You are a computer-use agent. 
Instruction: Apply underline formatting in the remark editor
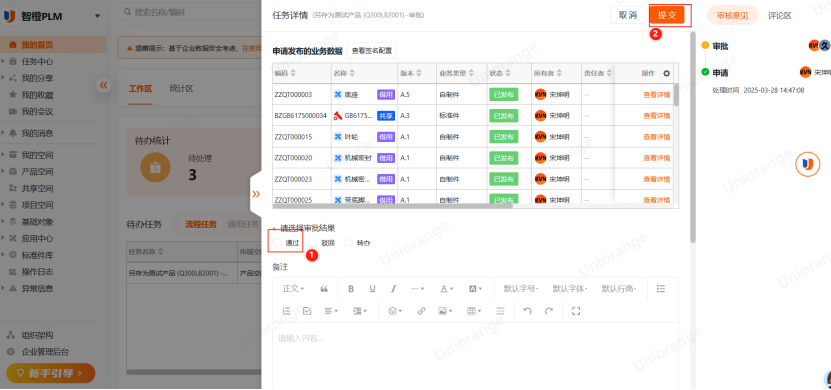(373, 289)
